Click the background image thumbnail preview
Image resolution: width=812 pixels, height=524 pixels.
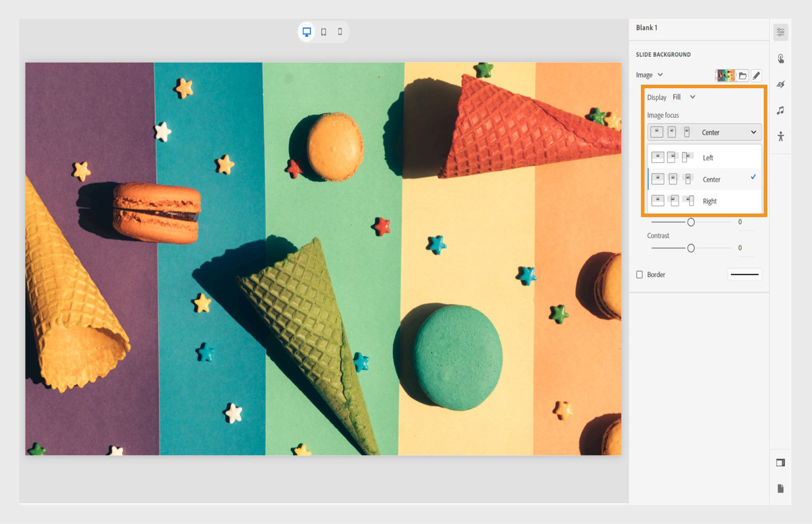click(x=726, y=75)
